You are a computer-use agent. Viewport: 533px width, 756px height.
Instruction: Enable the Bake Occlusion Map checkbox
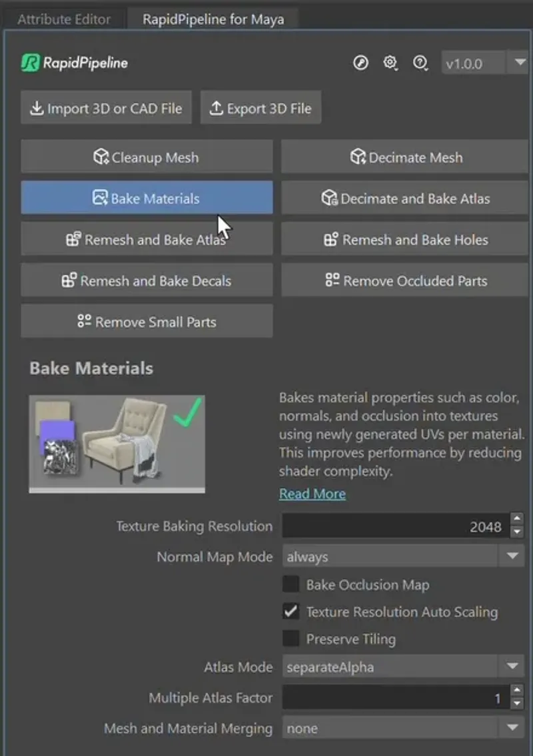tap(290, 585)
